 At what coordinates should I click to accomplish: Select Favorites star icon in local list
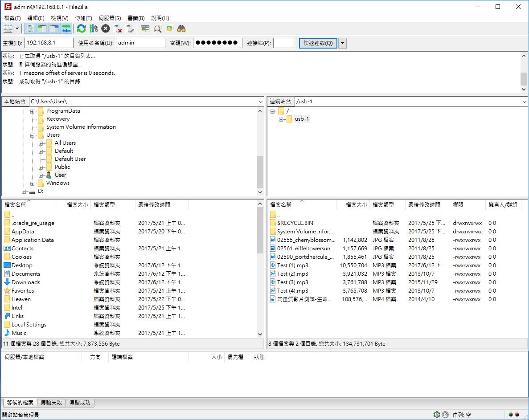(7, 290)
